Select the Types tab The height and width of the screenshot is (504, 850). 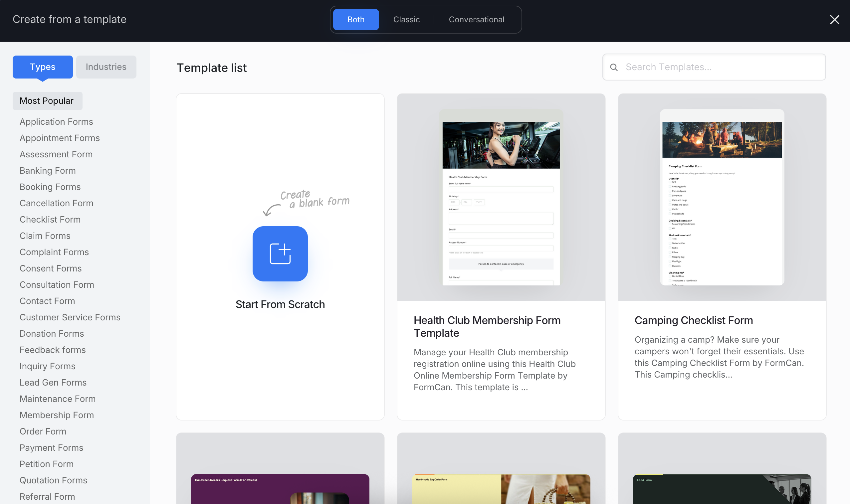coord(43,67)
